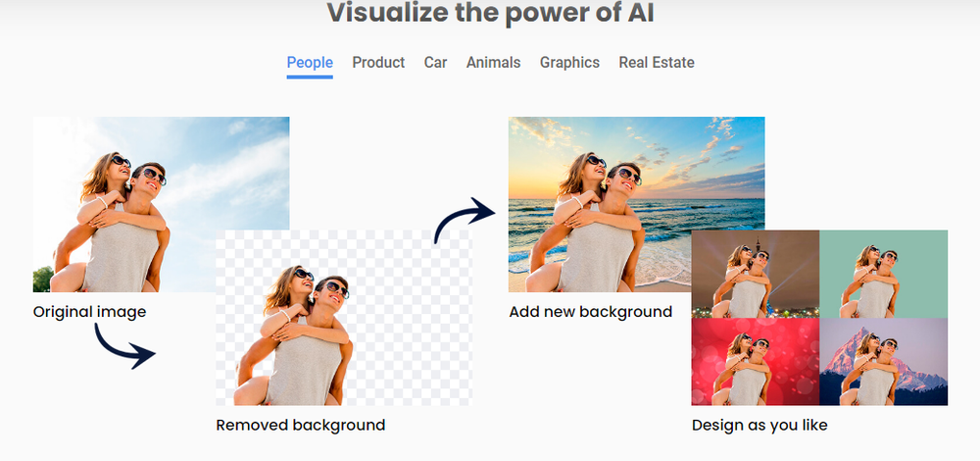The image size is (980, 461).
Task: Open the Real Estate tab
Action: pyautogui.click(x=657, y=63)
